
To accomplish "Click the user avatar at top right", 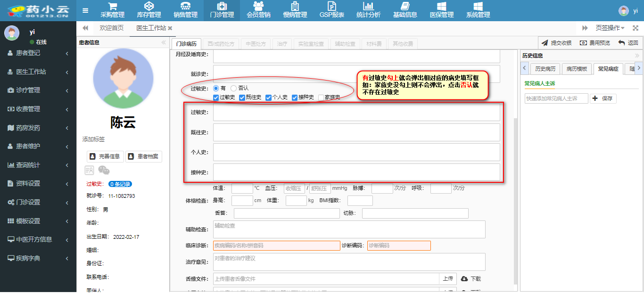I will click(624, 10).
